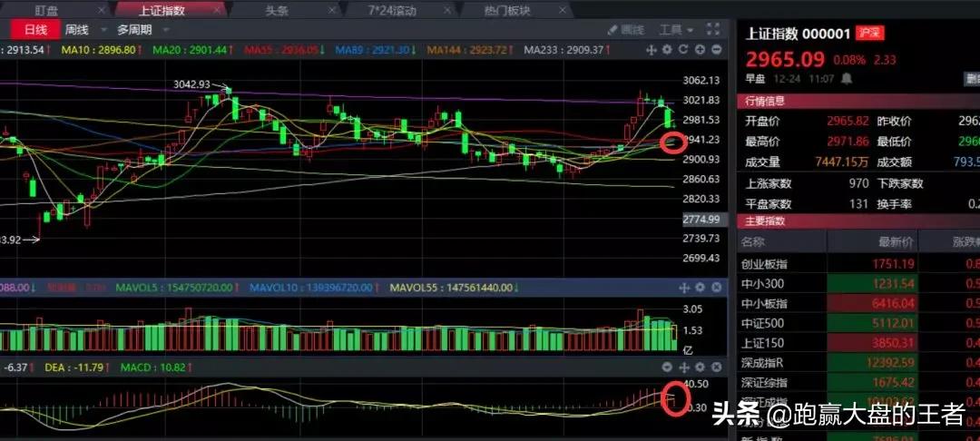
Task: Close the 盯盘 tab
Action: click(x=103, y=10)
